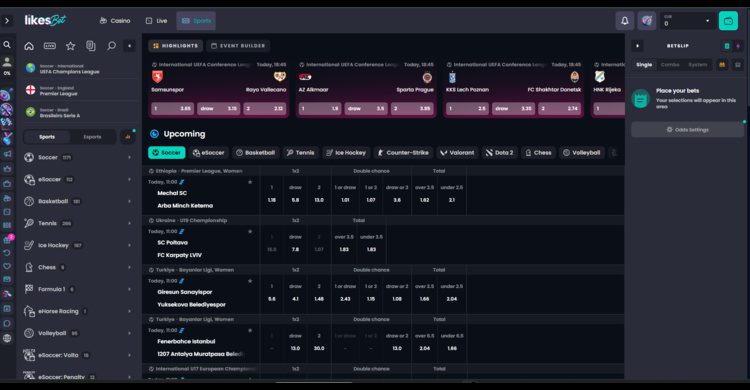Screen dimensions: 750x390
Task: Collapse the betslip panel arrow
Action: click(x=638, y=46)
